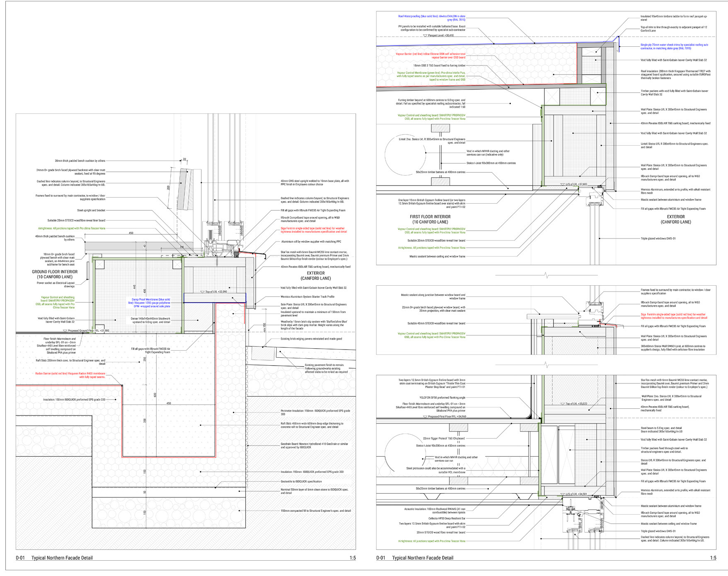Click the 'Power socket as Electrical Layout drawings' note

point(56,284)
